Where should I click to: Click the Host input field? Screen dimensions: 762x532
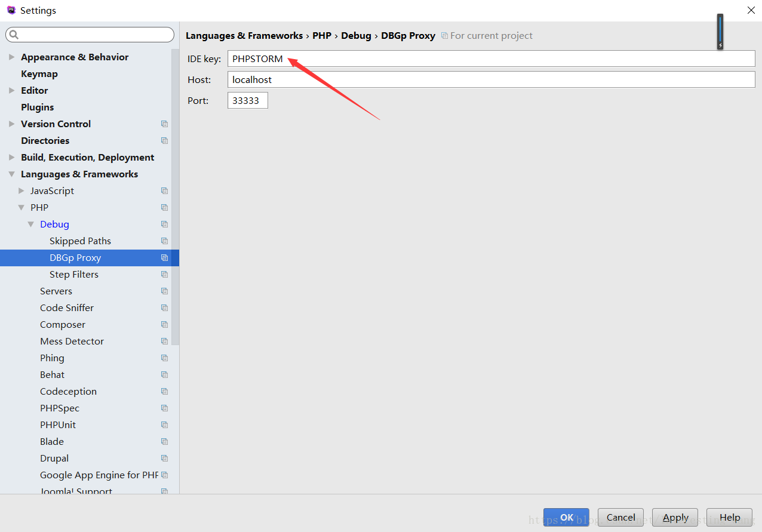(491, 79)
